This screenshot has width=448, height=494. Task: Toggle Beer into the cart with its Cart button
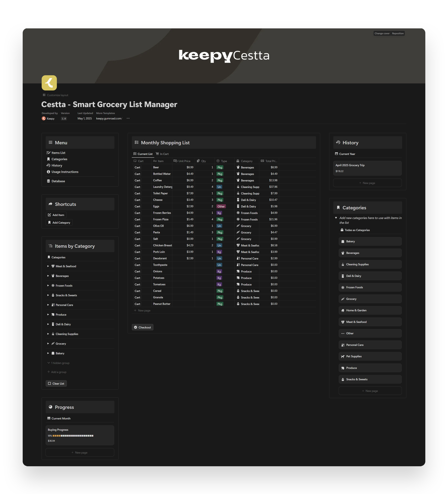[137, 167]
